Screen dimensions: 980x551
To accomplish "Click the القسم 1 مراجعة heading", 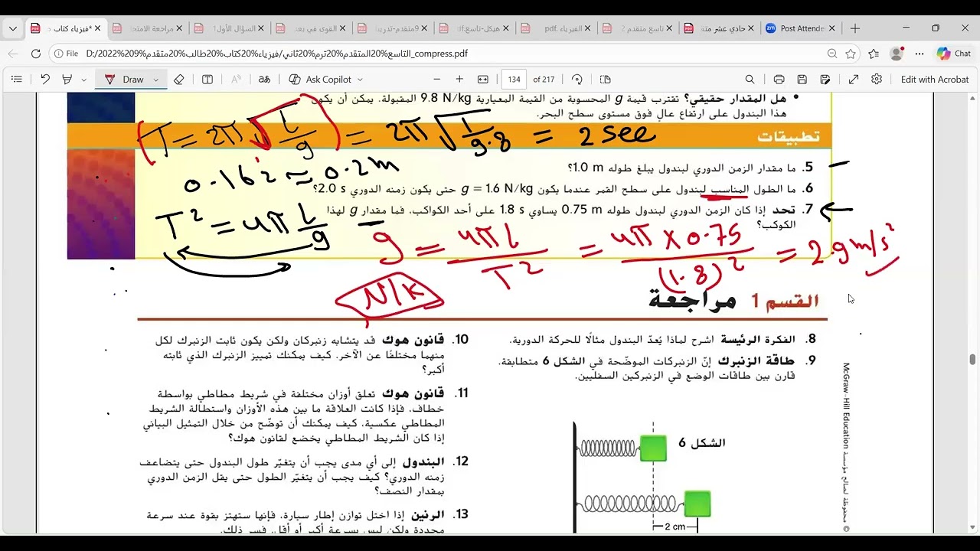I will coord(734,301).
